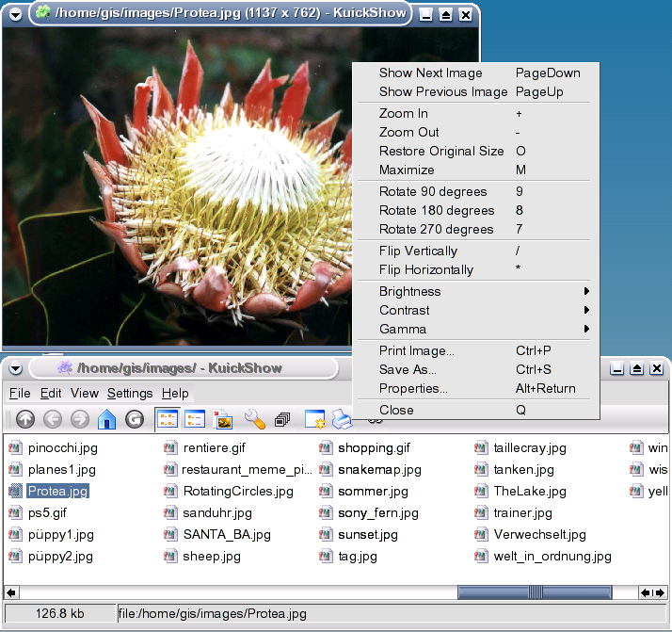The image size is (672, 632).
Task: Click the new window star icon
Action: click(x=314, y=420)
